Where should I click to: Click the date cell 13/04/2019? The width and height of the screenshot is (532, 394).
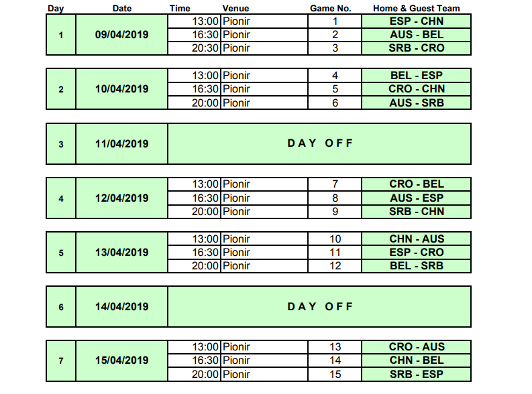pyautogui.click(x=121, y=253)
